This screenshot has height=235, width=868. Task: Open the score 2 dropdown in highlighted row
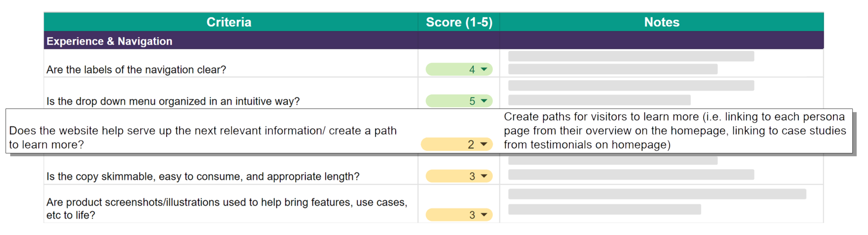(483, 144)
